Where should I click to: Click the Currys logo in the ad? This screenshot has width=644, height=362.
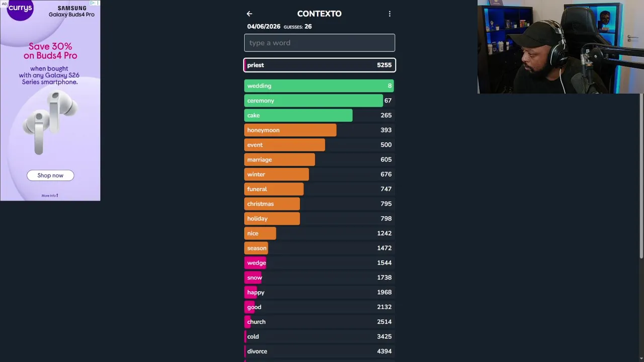(20, 9)
